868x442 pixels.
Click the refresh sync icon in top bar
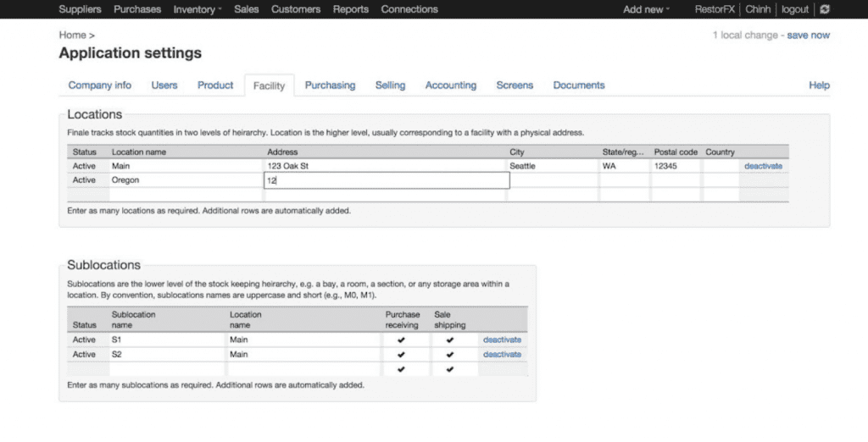point(825,9)
